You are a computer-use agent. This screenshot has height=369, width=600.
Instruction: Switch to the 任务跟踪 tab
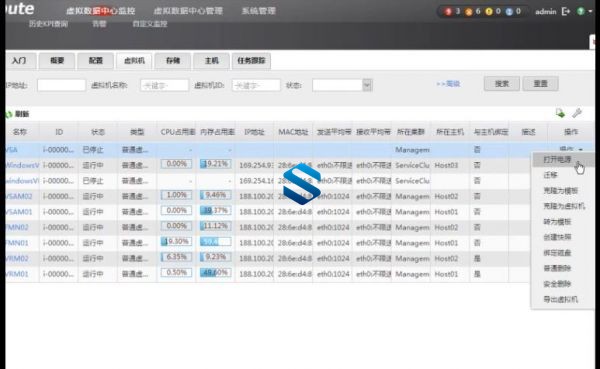pyautogui.click(x=251, y=60)
